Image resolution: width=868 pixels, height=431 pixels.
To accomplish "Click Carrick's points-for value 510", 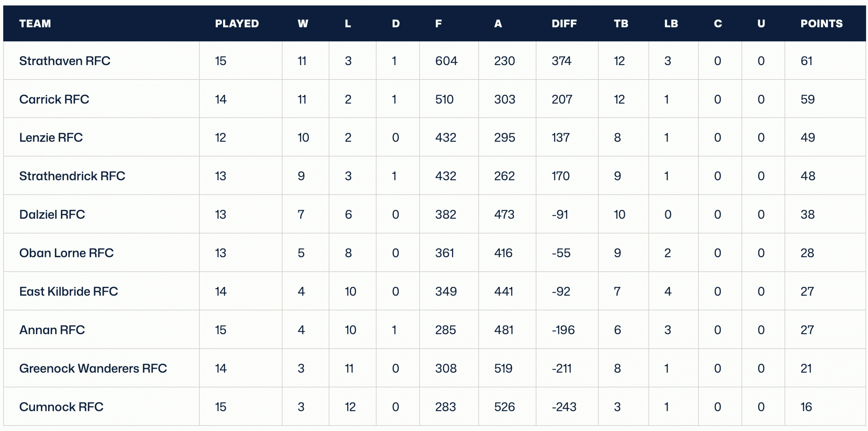I will click(x=444, y=99).
